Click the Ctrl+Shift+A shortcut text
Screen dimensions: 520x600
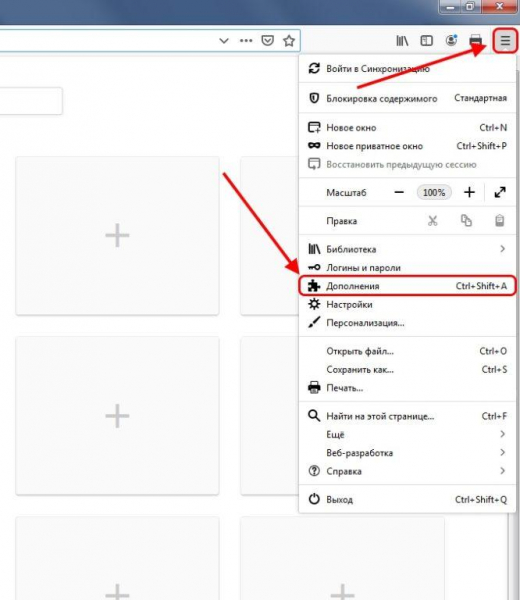(x=481, y=286)
